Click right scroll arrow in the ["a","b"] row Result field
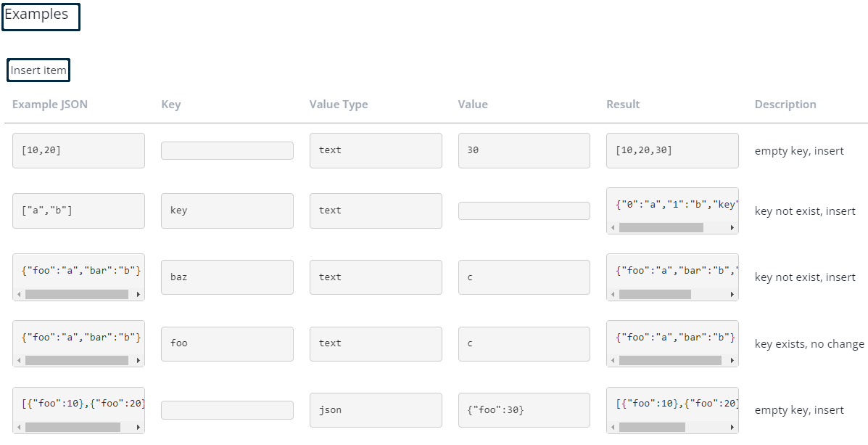The image size is (868, 445). pos(732,228)
